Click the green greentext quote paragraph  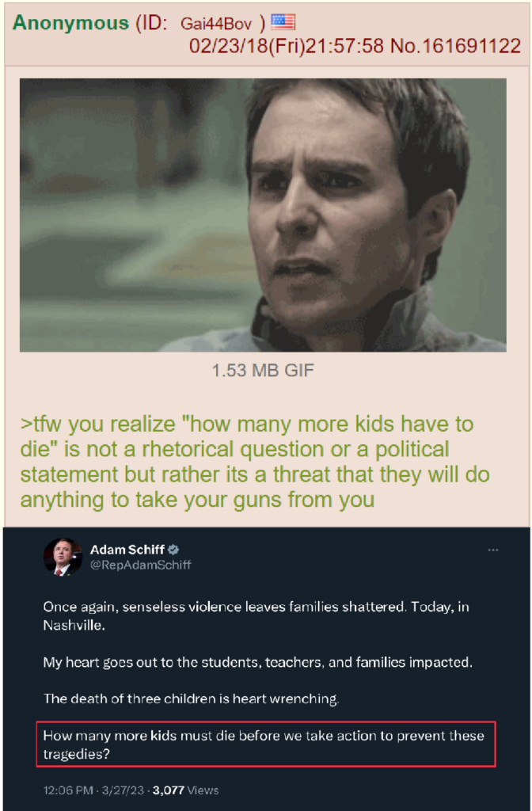(x=255, y=462)
